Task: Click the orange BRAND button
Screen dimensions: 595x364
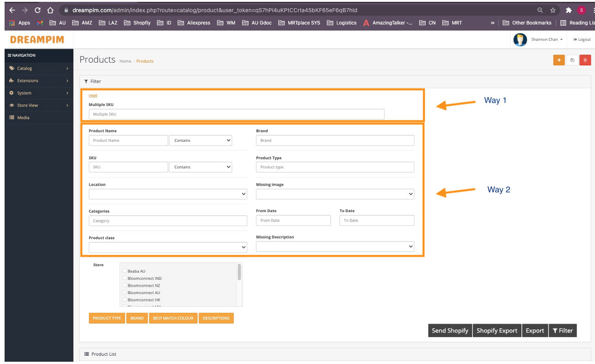Action: (137, 318)
